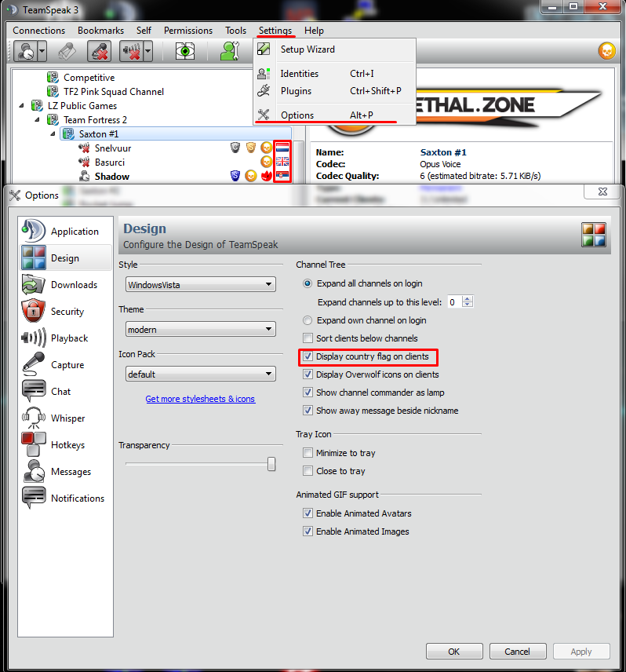626x672 pixels.
Task: Open the Application options category
Action: point(66,231)
